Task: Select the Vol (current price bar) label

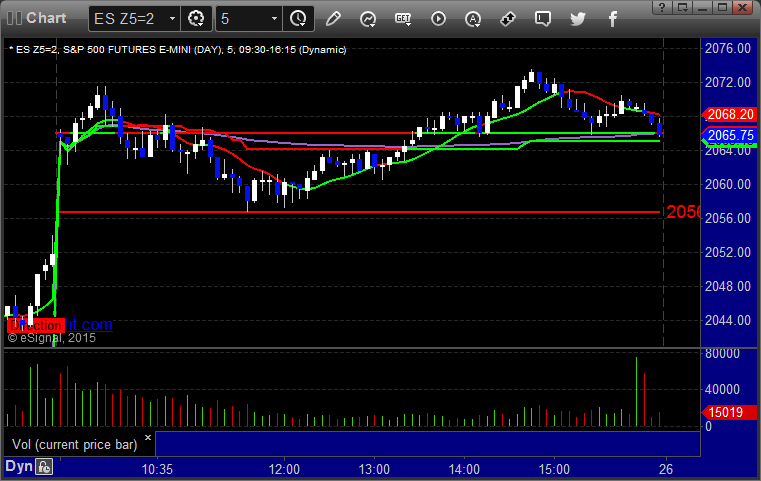Action: tap(75, 445)
